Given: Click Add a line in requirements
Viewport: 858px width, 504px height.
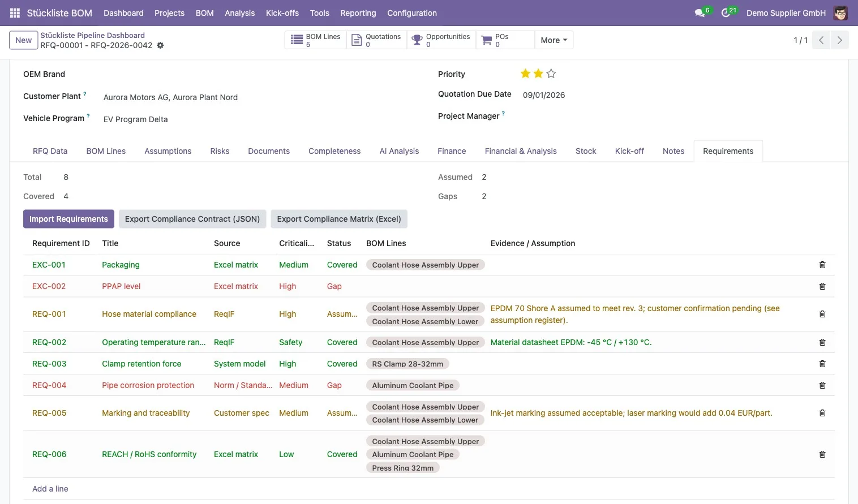Looking at the screenshot, I should [50, 489].
